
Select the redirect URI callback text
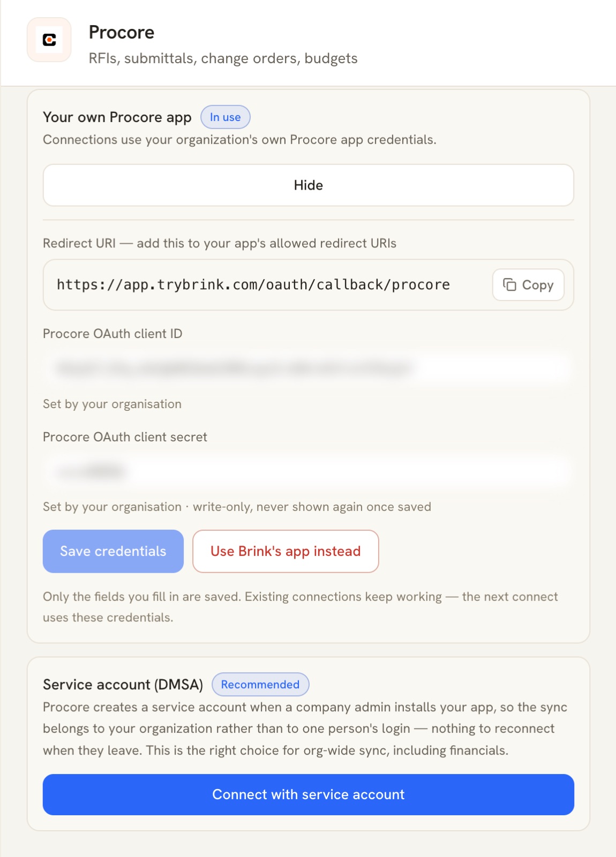pos(253,284)
